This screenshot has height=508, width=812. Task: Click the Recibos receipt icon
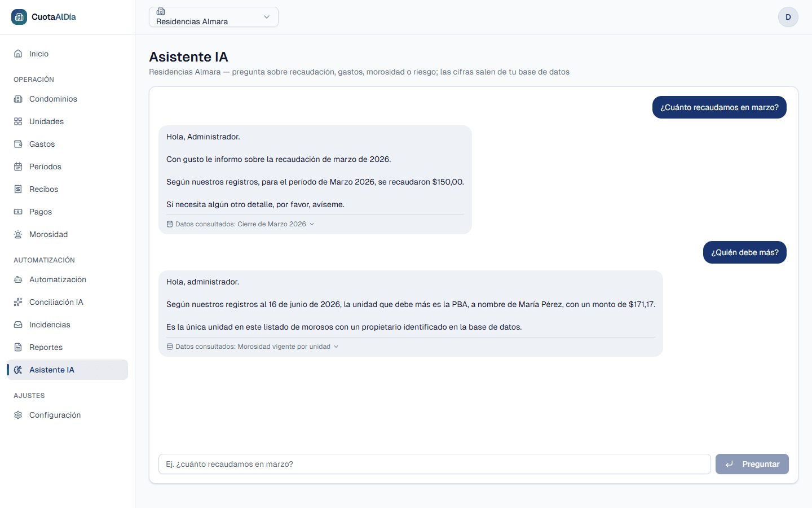pyautogui.click(x=18, y=189)
